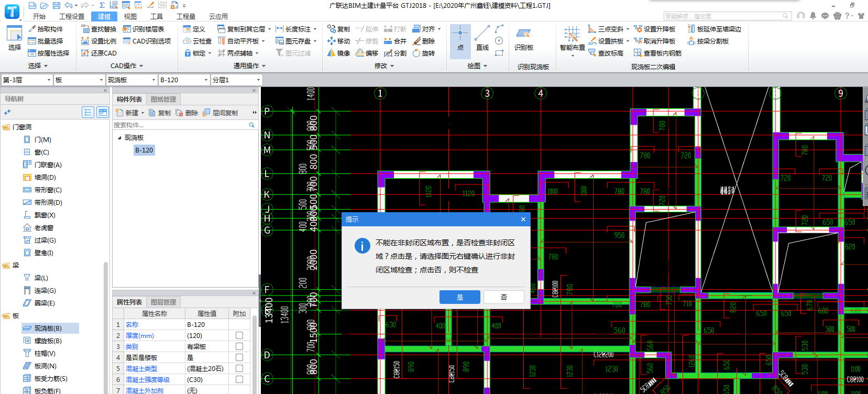Click 查改标高 check elevation tool

(606, 53)
